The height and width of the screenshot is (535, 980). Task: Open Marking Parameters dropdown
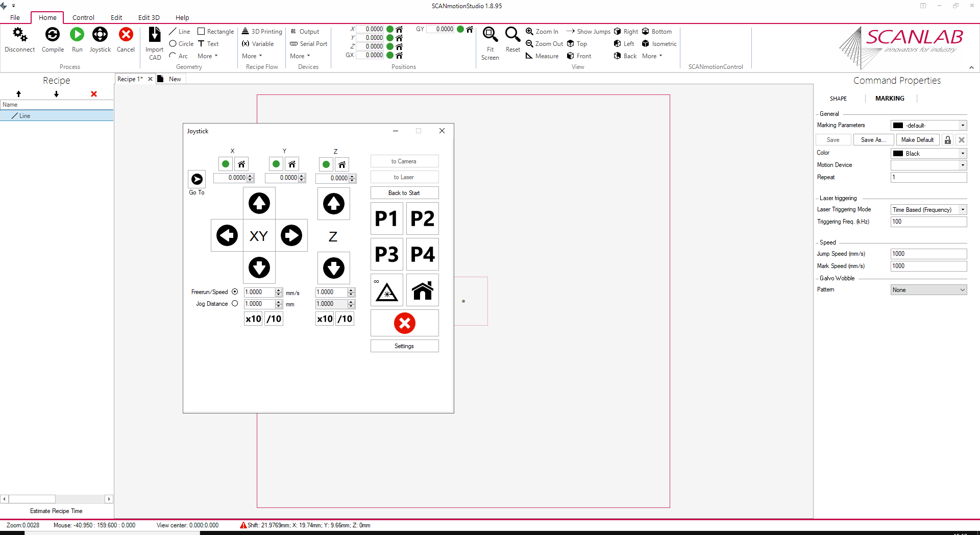tap(929, 126)
